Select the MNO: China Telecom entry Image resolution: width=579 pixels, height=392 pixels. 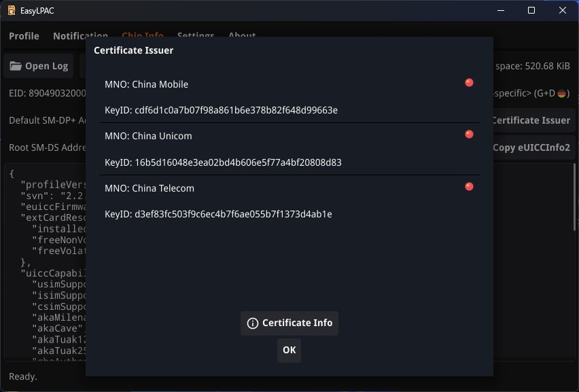point(150,188)
